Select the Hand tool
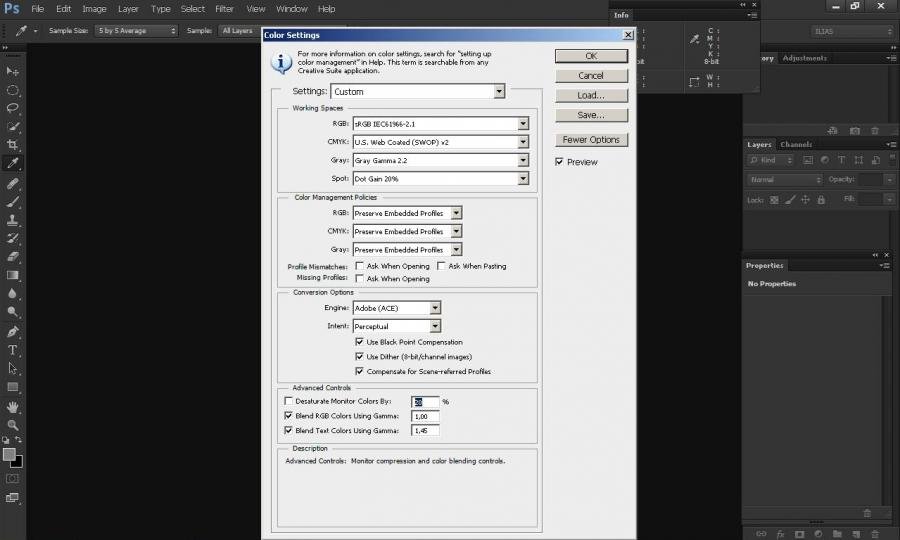The width and height of the screenshot is (900, 540). click(x=13, y=407)
